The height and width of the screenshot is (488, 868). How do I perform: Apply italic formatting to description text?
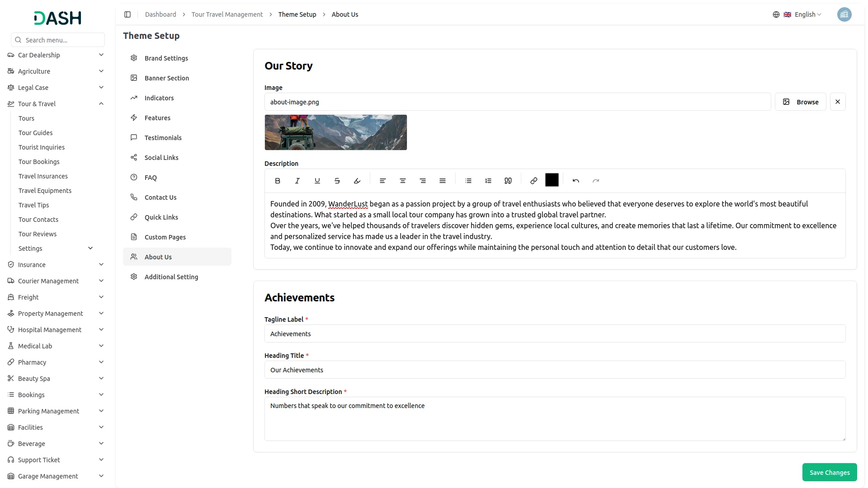point(297,180)
